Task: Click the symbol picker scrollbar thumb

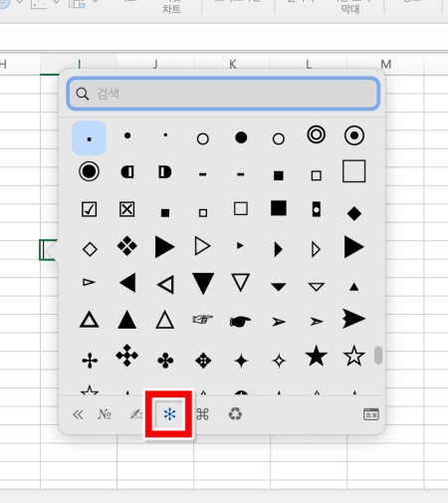Action: [x=378, y=356]
